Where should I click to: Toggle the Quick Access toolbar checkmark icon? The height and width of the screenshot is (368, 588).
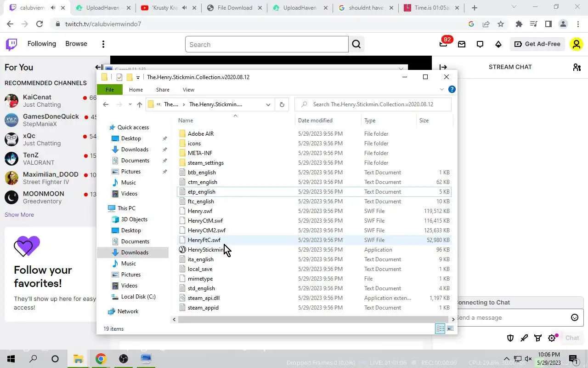tap(119, 77)
